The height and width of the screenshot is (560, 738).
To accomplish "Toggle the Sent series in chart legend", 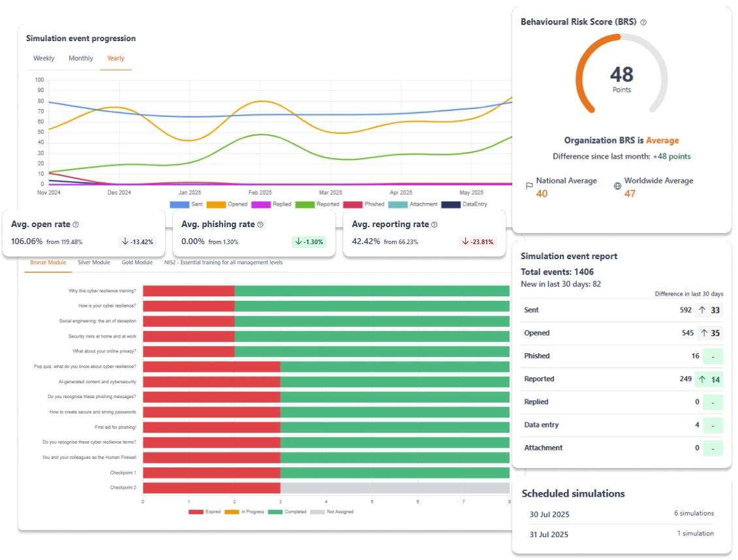I will [187, 204].
